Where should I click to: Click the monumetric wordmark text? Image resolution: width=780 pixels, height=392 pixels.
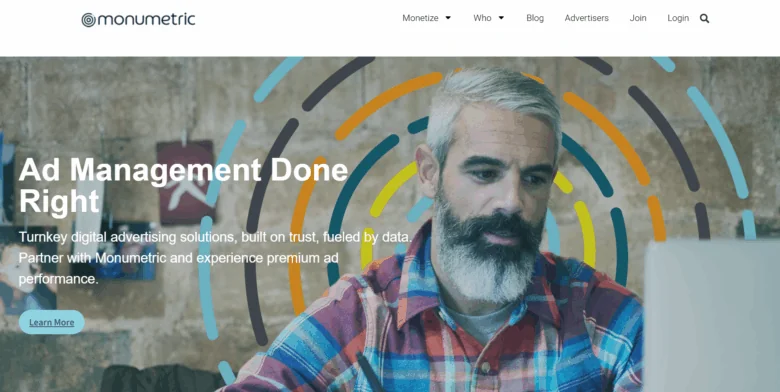click(x=146, y=20)
